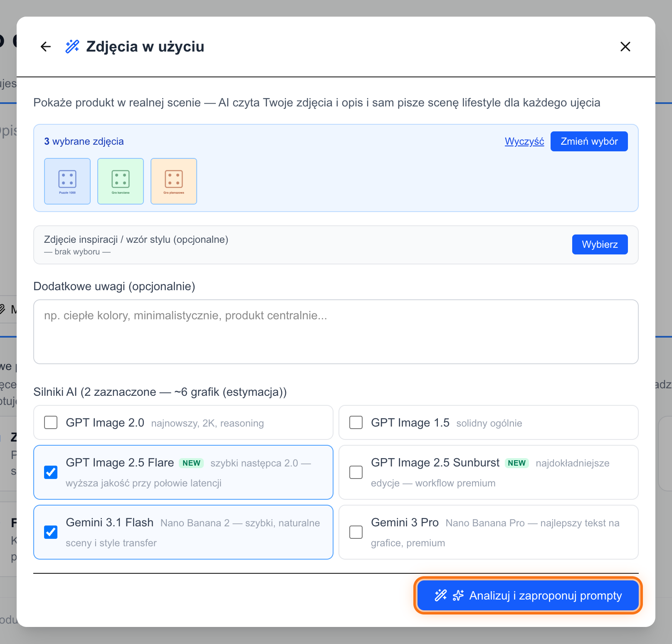The image size is (672, 644).
Task: Click 'Zdjęcie inspiracji / wzór stylu' label
Action: click(x=136, y=239)
